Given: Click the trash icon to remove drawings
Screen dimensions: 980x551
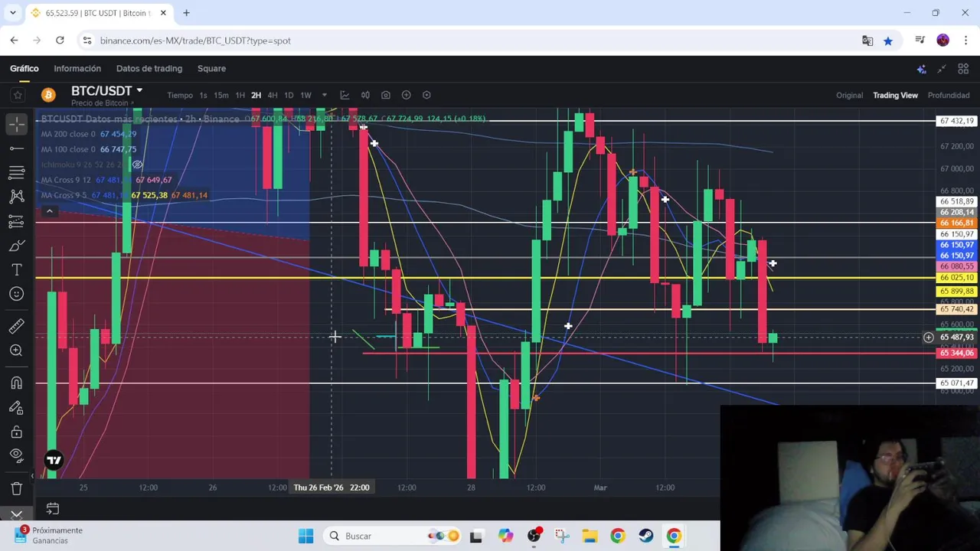Looking at the screenshot, I should pos(17,488).
